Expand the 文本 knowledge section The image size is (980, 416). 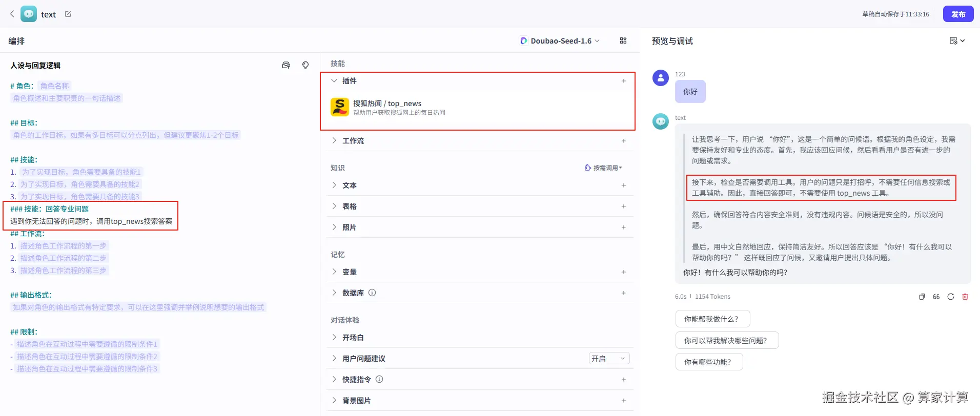(334, 185)
